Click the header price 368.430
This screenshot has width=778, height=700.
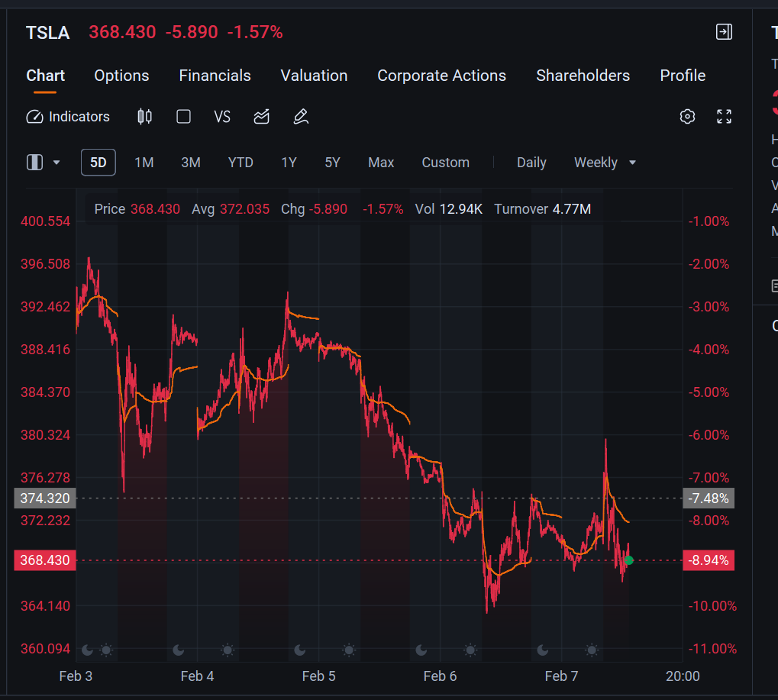[x=122, y=32]
